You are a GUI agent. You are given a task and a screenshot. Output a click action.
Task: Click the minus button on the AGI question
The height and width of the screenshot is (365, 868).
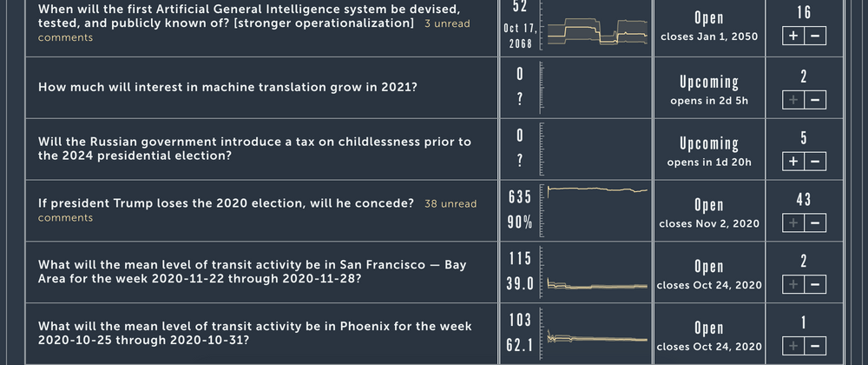pyautogui.click(x=815, y=36)
